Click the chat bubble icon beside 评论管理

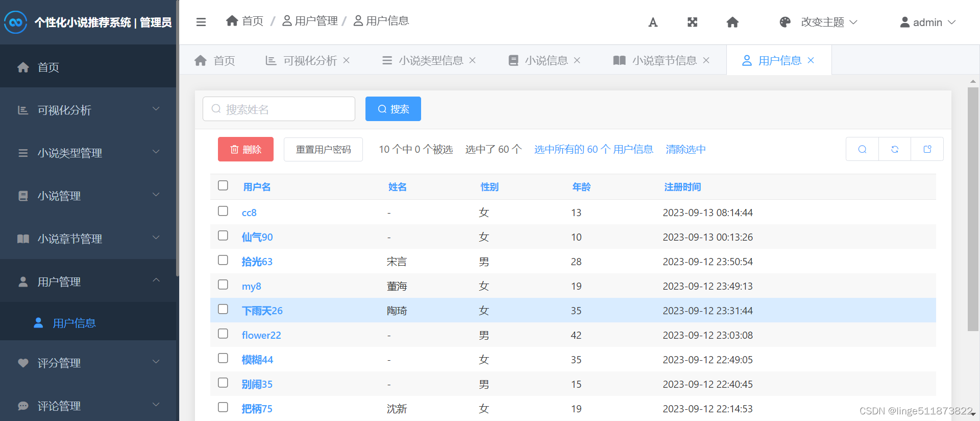23,406
